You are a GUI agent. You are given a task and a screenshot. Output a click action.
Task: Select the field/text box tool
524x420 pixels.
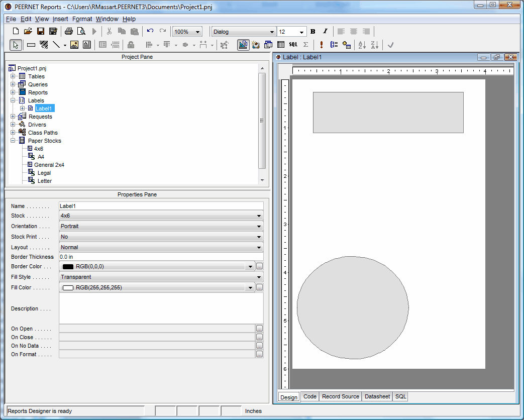coord(31,45)
